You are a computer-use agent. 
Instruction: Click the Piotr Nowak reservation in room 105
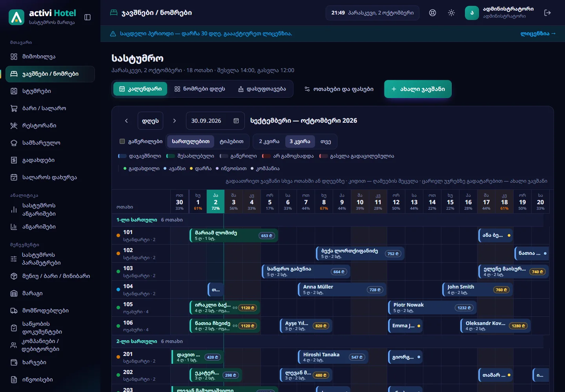tap(432, 308)
